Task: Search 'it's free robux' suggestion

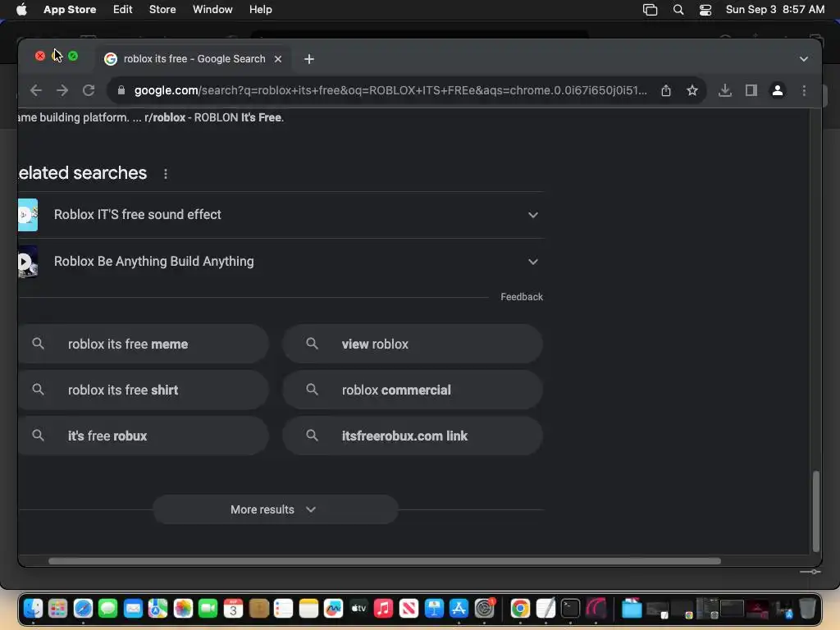Action: click(143, 436)
